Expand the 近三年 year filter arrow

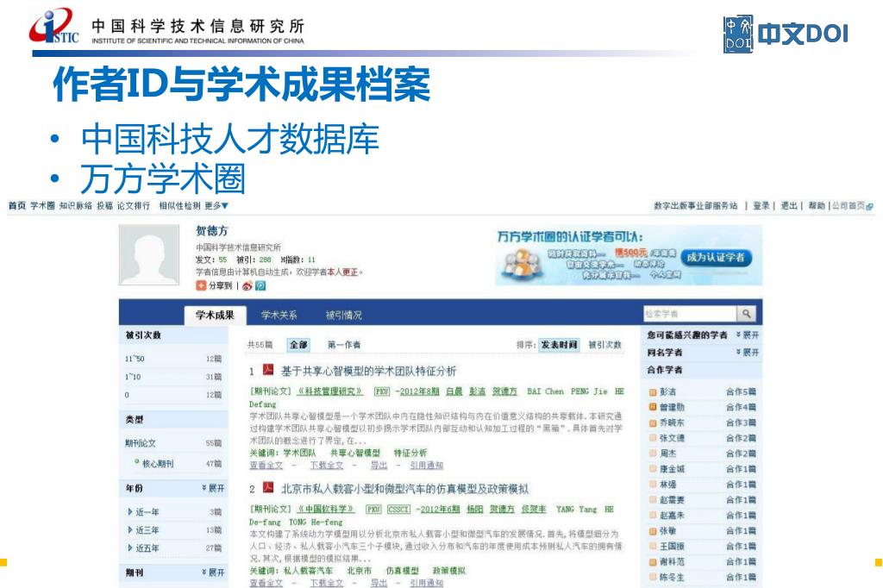tap(130, 530)
